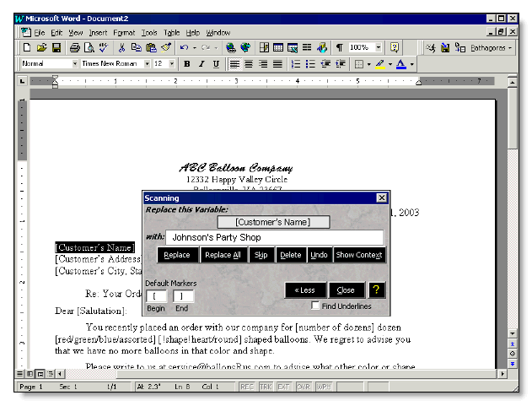Screen dimensions: 532x406
Task: Click the 'with' replacement text field
Action: click(274, 238)
